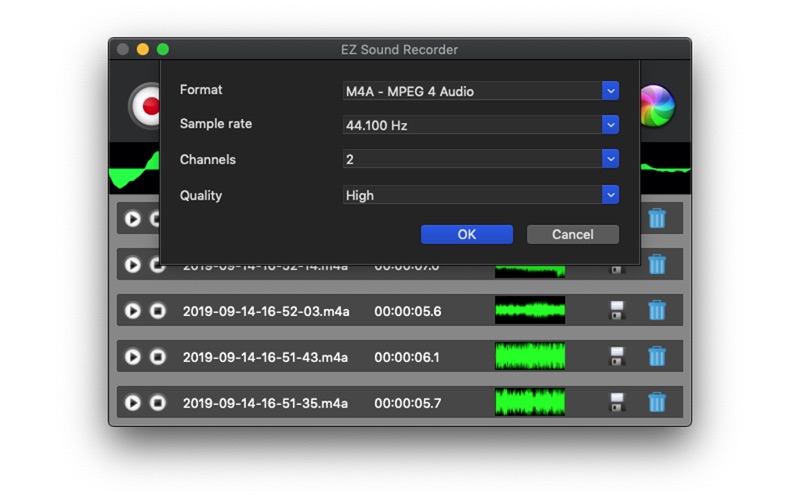Select the filename 2019-09-14-16-51-35.m4a
800x500 pixels.
click(265, 403)
